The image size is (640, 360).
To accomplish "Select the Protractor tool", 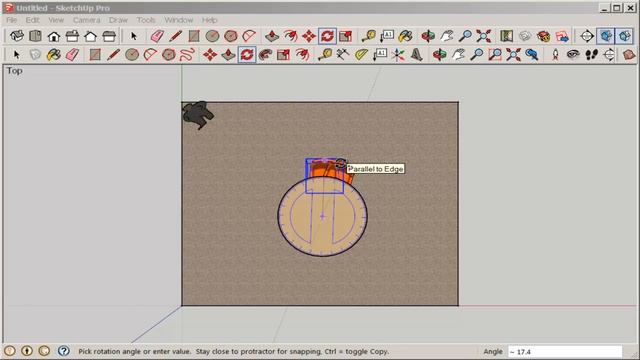I will (361, 54).
